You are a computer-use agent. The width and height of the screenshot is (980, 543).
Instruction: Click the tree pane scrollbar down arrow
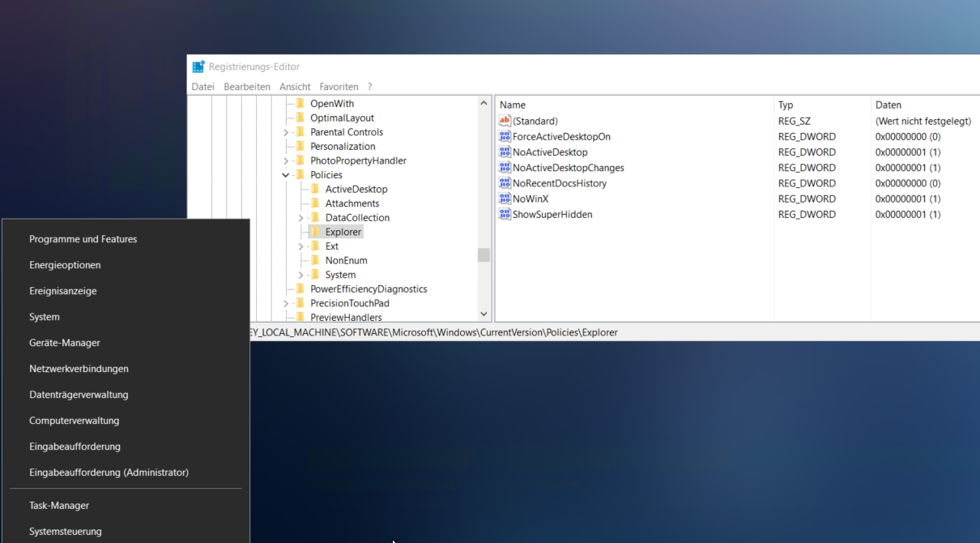(x=484, y=314)
